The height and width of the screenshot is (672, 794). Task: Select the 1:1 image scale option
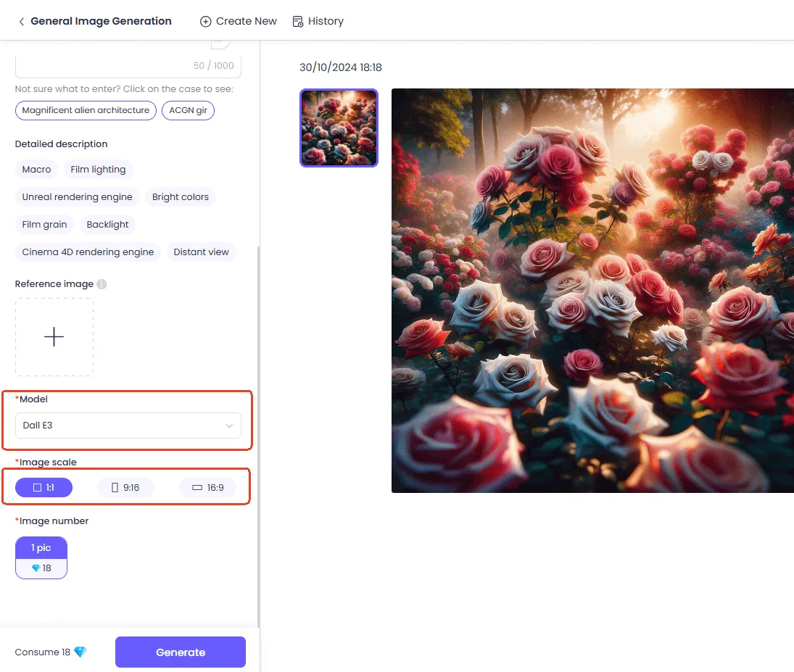tap(44, 488)
